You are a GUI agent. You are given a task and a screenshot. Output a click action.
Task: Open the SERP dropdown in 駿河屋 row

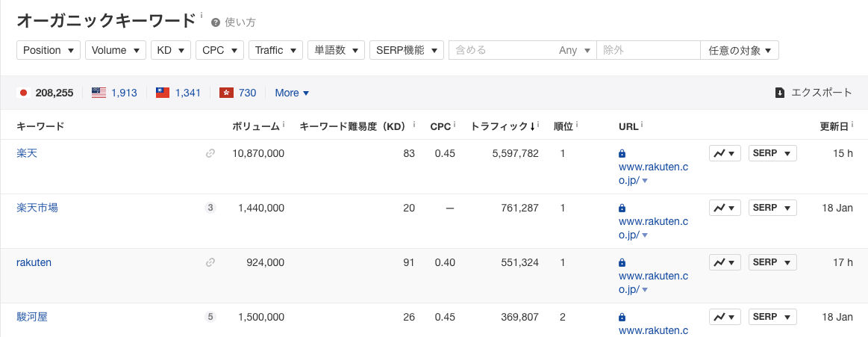click(x=772, y=317)
